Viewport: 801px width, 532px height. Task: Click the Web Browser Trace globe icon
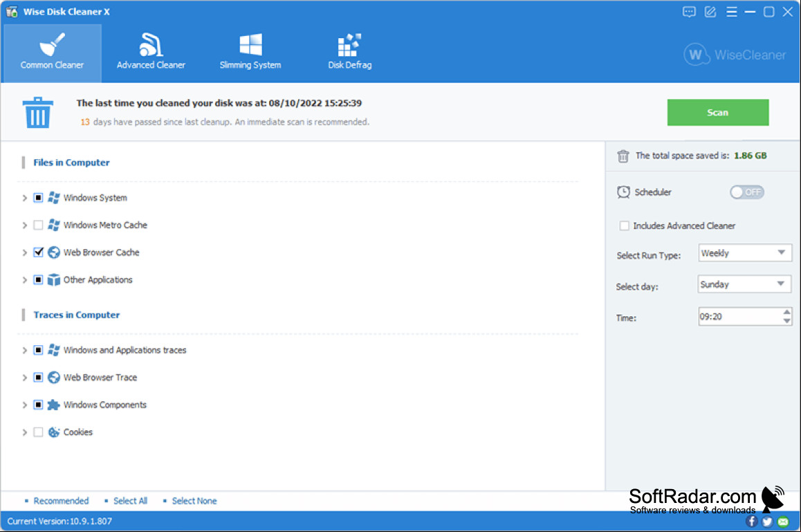[x=54, y=378]
